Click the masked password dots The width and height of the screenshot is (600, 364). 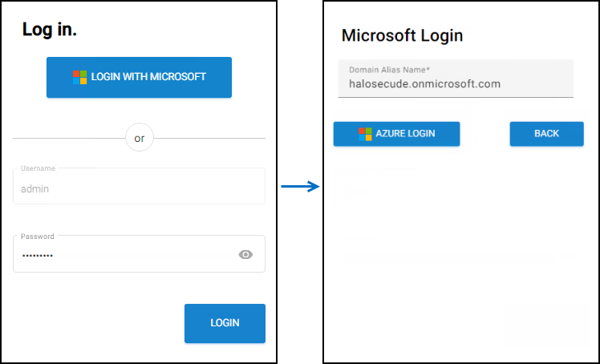tap(37, 255)
